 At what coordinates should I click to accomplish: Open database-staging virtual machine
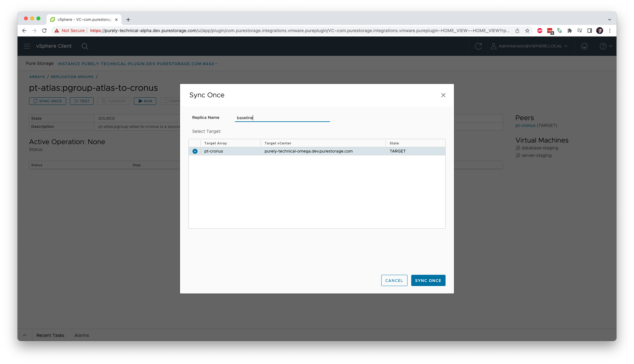(x=540, y=148)
